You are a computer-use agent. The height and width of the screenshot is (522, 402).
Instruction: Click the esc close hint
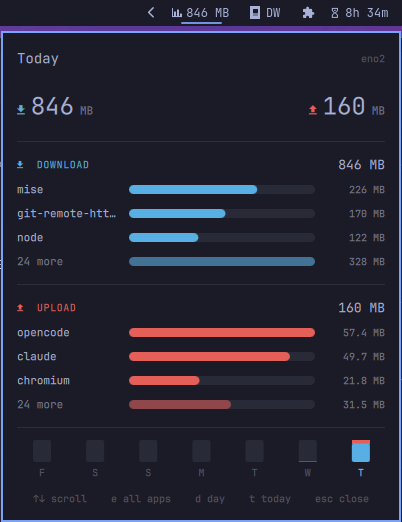[x=342, y=499]
